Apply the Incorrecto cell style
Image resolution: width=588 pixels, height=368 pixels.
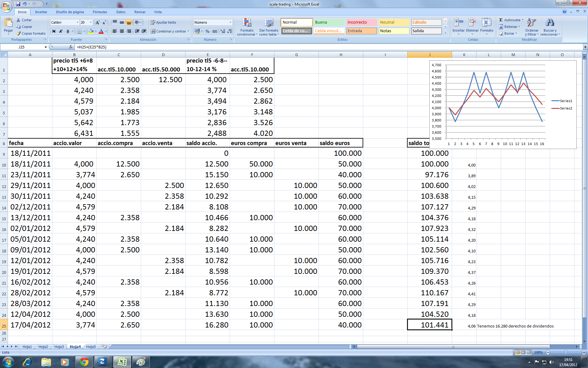361,22
